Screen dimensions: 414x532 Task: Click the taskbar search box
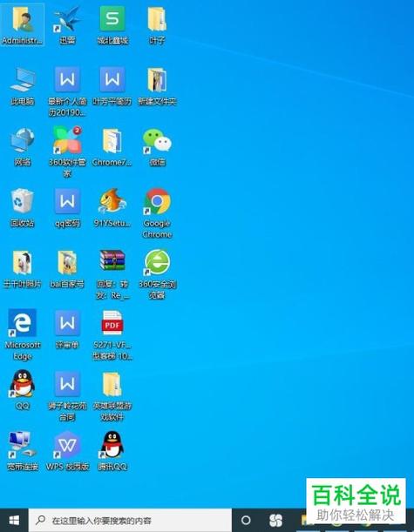(x=130, y=520)
